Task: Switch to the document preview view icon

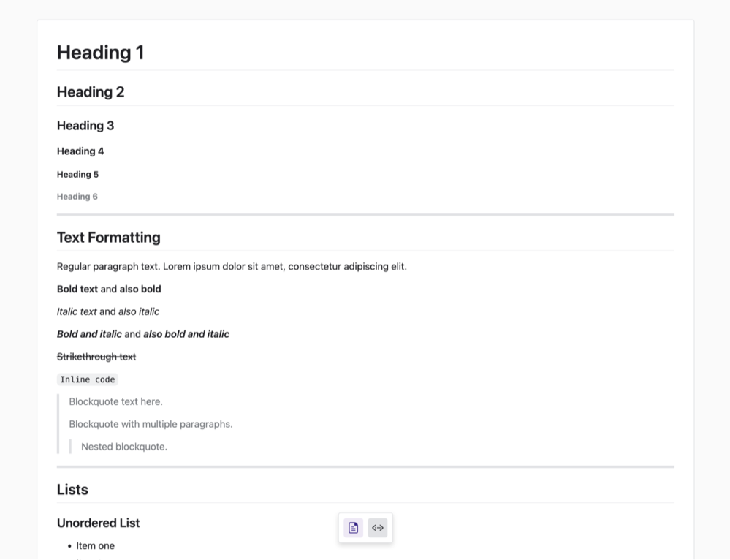Action: [x=354, y=528]
